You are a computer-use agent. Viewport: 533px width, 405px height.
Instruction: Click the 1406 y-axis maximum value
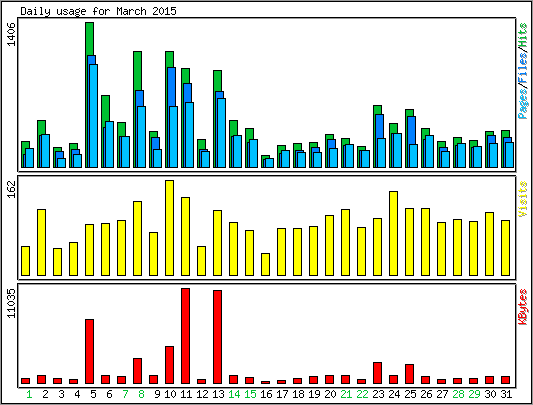[x=12, y=34]
